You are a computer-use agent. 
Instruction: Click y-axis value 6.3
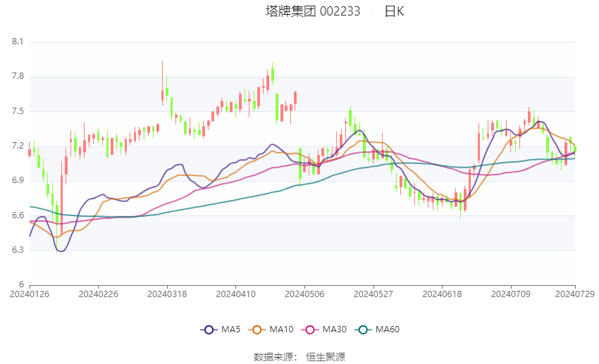18,250
